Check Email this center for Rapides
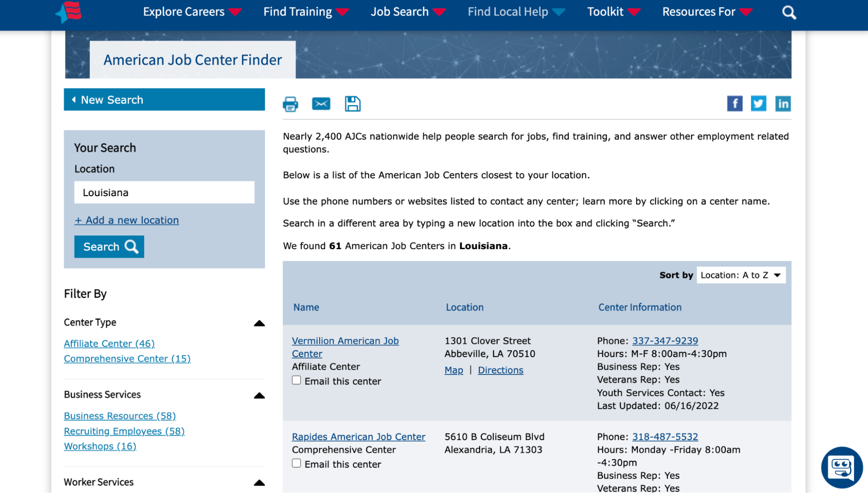Screen dimensions: 868x493 tap(297, 463)
